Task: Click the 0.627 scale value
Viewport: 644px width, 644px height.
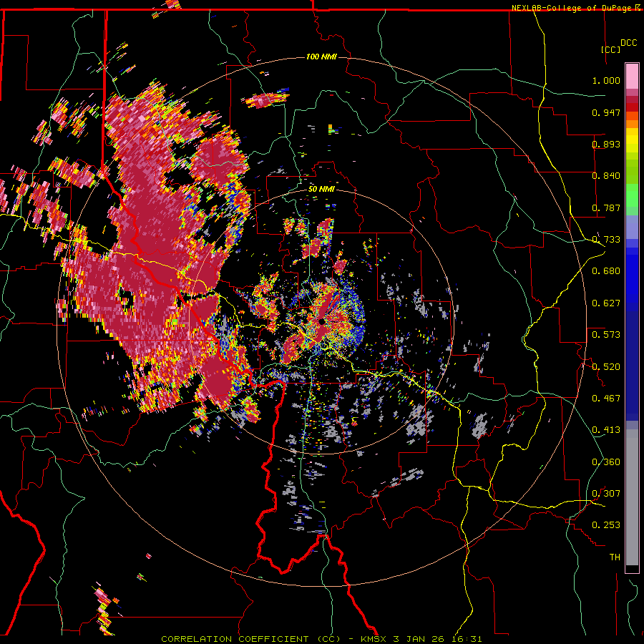Action: pos(606,303)
